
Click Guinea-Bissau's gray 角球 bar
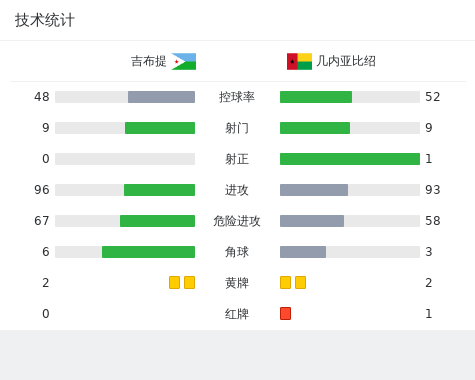click(x=303, y=252)
